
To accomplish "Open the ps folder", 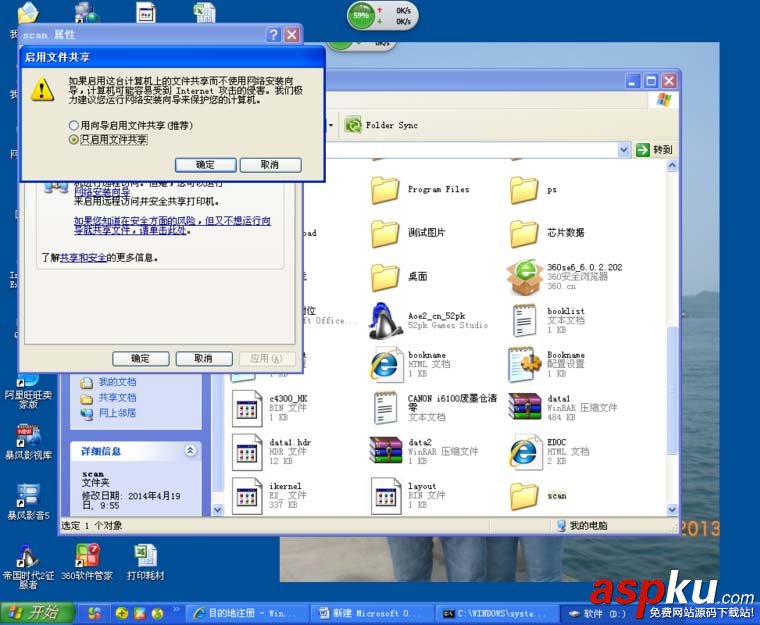I will click(x=533, y=190).
